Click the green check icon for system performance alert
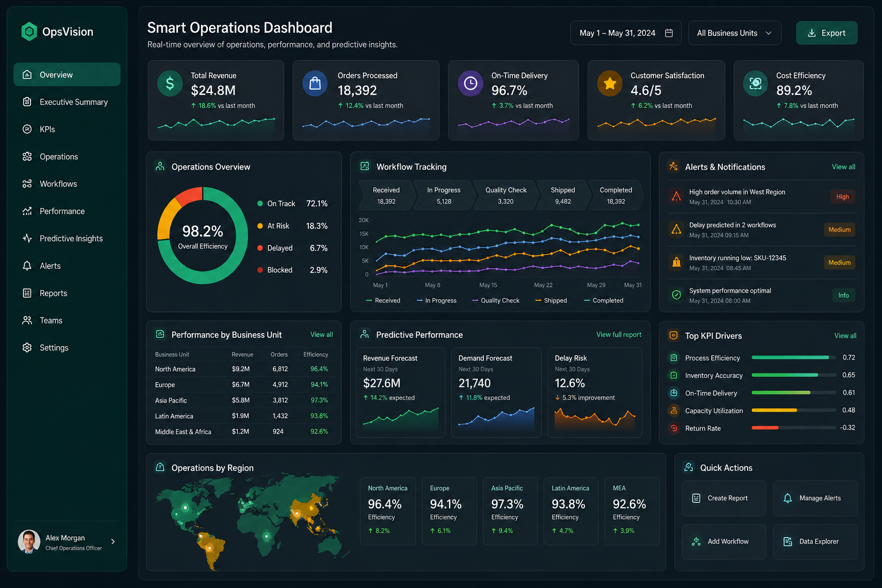Screen dimensions: 882x588 (x=676, y=295)
